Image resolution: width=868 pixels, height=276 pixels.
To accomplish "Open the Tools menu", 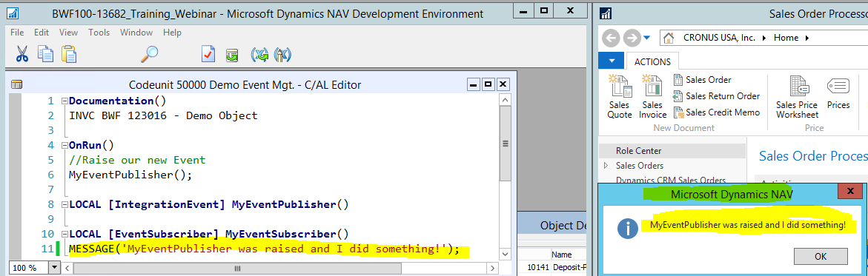I will click(x=99, y=33).
